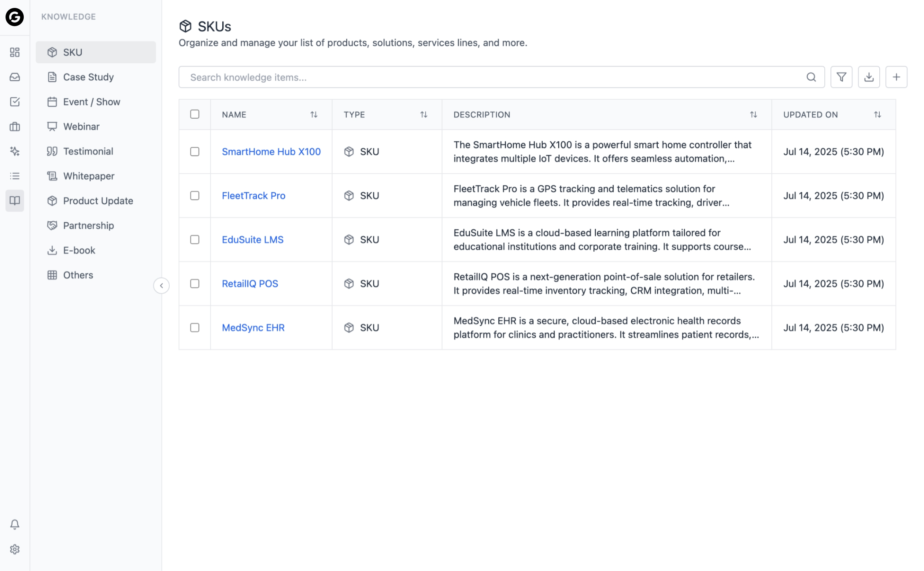This screenshot has height=571, width=924.
Task: Focus the Search knowledge items field
Action: pyautogui.click(x=490, y=77)
